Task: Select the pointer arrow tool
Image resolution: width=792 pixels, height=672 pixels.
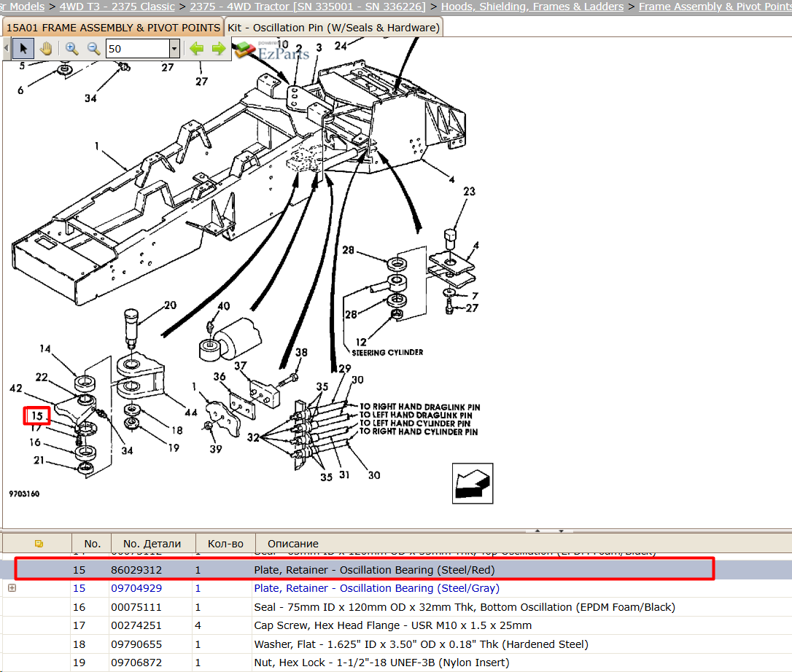Action: pos(23,49)
